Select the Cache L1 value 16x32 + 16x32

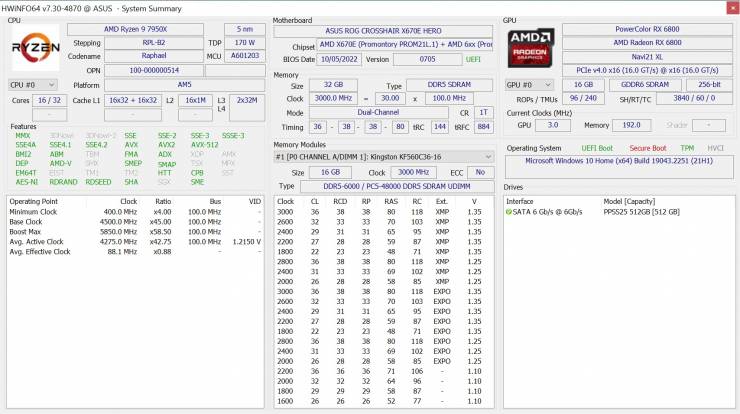click(x=133, y=101)
